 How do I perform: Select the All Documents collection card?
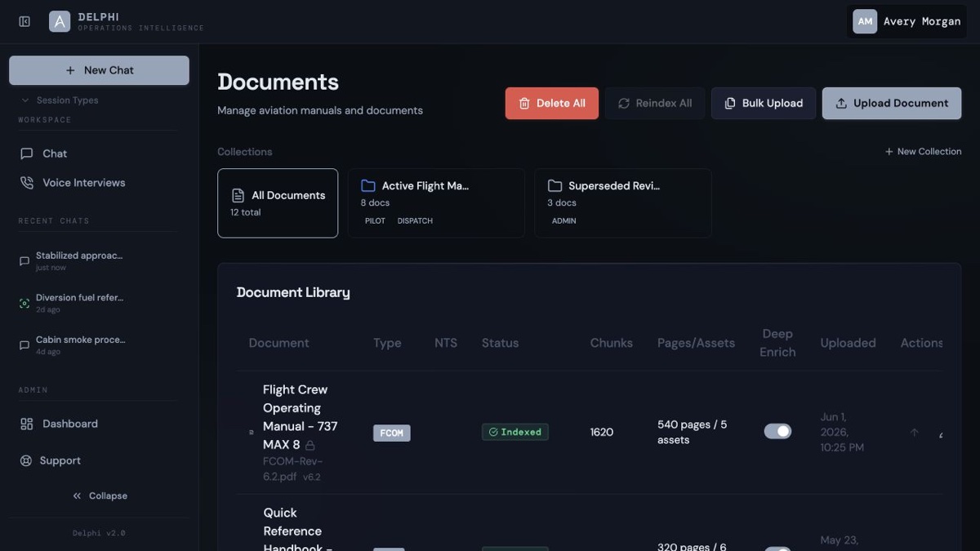[278, 203]
